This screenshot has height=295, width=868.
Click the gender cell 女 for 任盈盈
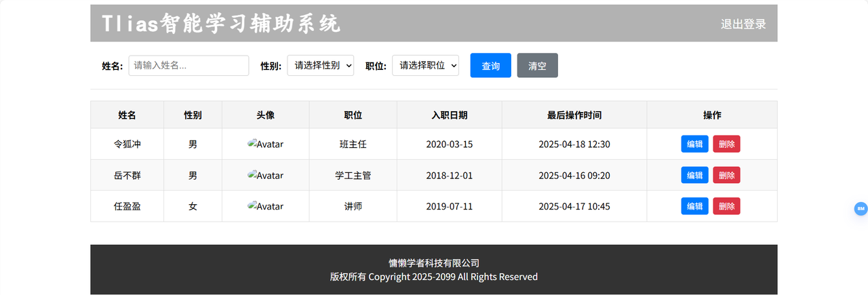(x=193, y=206)
